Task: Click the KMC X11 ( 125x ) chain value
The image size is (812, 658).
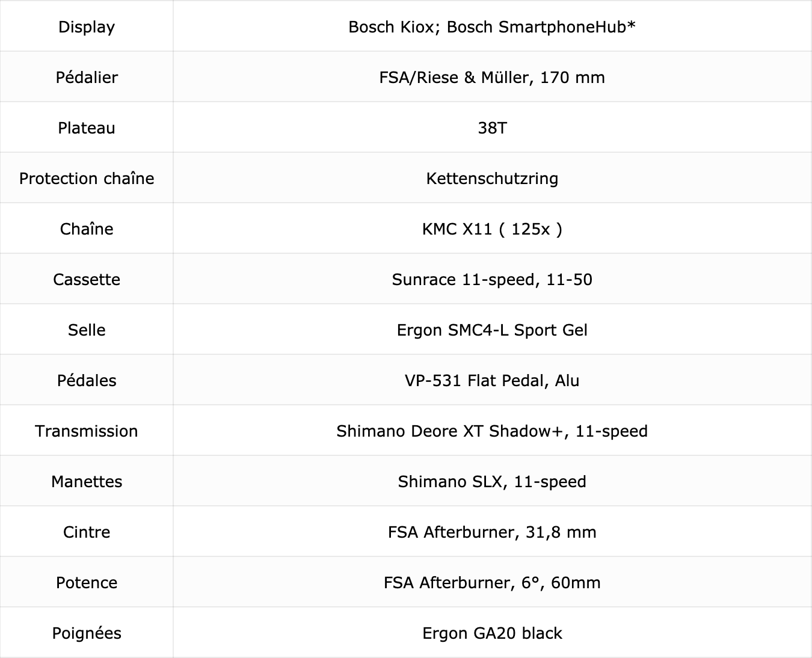Action: pos(492,229)
